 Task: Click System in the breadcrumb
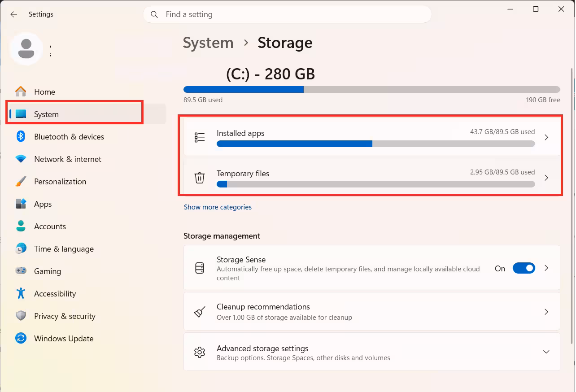click(x=208, y=43)
